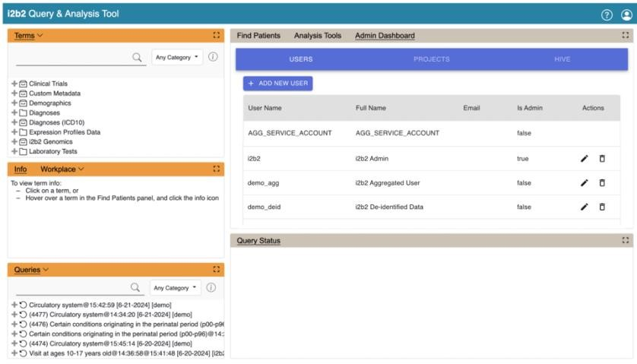Viewport: 637px width, 364px height.
Task: Open the Queries Any Category dropdown
Action: (x=176, y=288)
